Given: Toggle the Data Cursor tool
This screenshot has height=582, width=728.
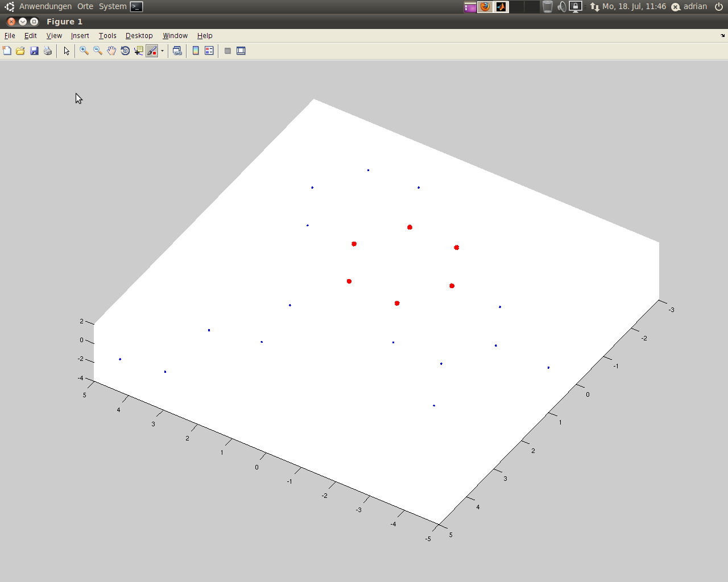Looking at the screenshot, I should pos(138,51).
